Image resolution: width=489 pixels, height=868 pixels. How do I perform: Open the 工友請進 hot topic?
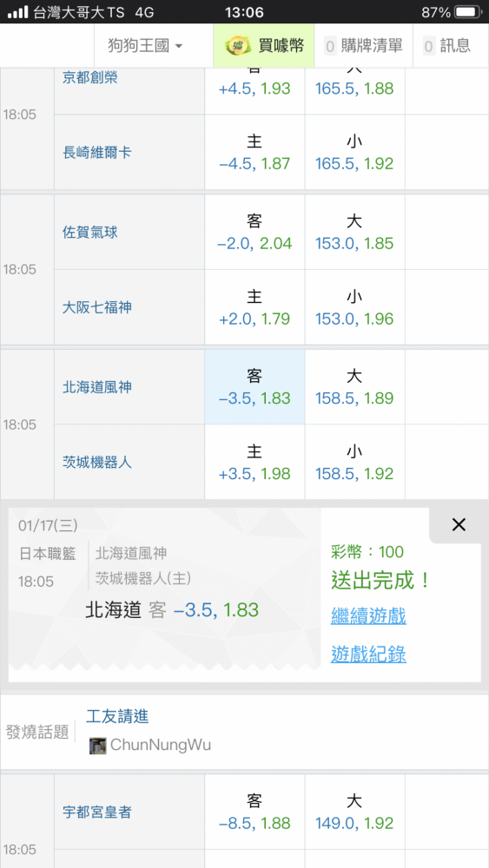point(117,716)
